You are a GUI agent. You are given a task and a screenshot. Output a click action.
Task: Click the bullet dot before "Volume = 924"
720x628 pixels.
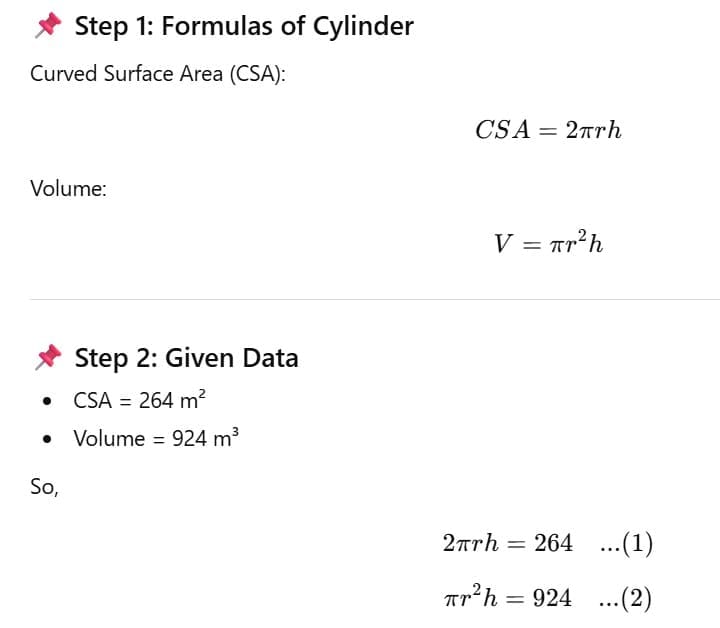47,439
